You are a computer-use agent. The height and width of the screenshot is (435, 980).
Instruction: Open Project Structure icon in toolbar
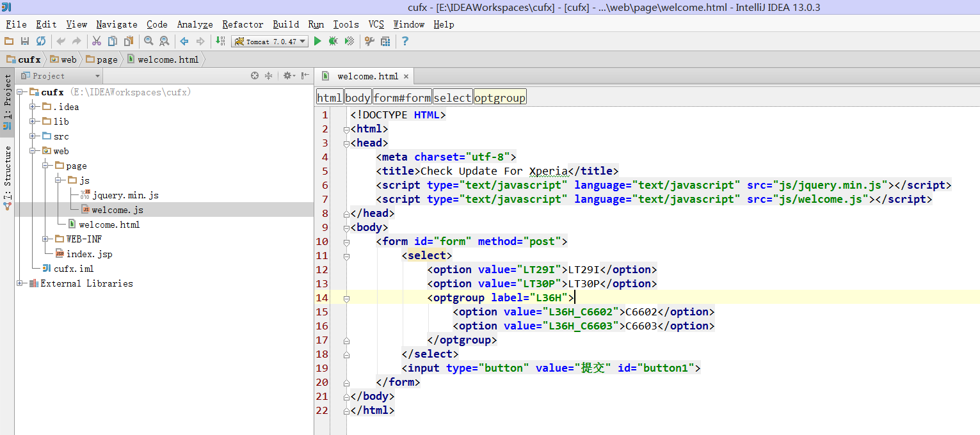pos(385,41)
